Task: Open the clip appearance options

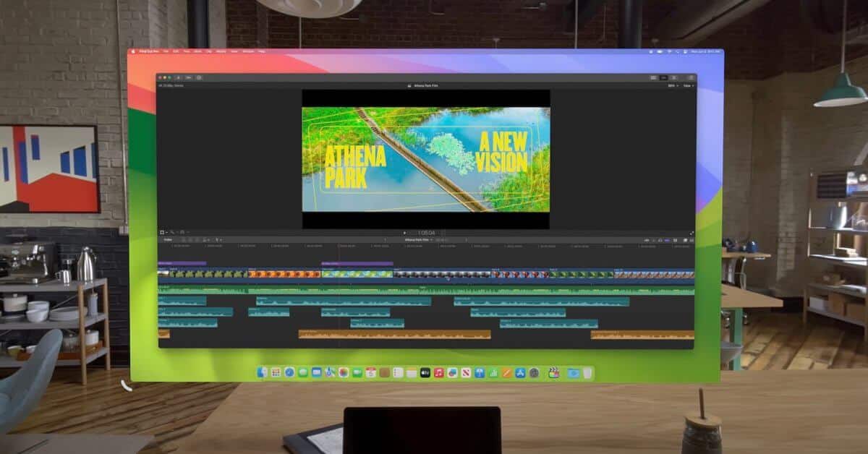Action: pyautogui.click(x=674, y=239)
